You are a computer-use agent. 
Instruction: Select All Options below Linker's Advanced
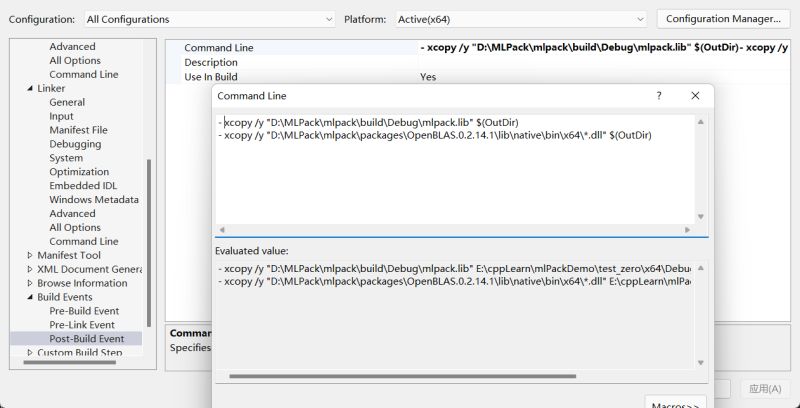pos(74,227)
